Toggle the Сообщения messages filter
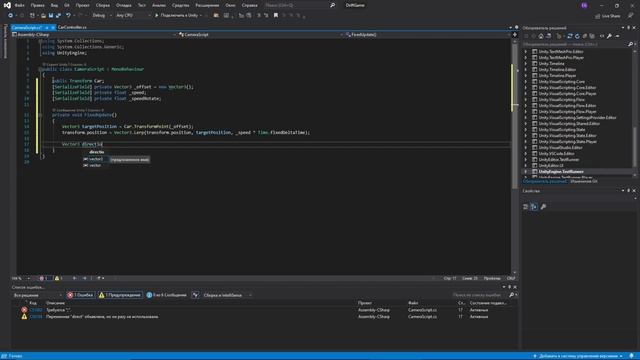This screenshot has height=360, width=640. point(167,295)
